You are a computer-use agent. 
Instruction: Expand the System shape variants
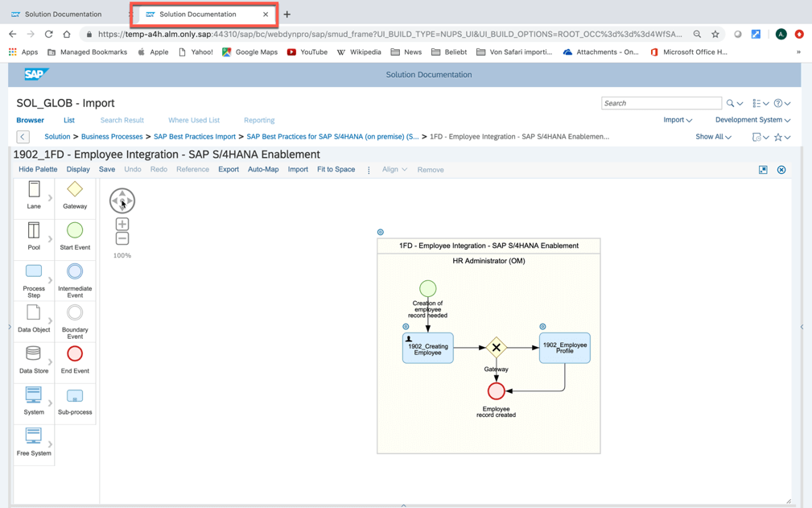tap(50, 403)
